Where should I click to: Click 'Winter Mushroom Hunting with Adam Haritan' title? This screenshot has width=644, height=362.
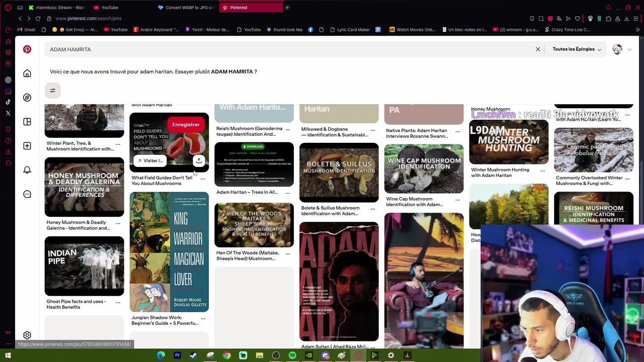[x=500, y=172]
